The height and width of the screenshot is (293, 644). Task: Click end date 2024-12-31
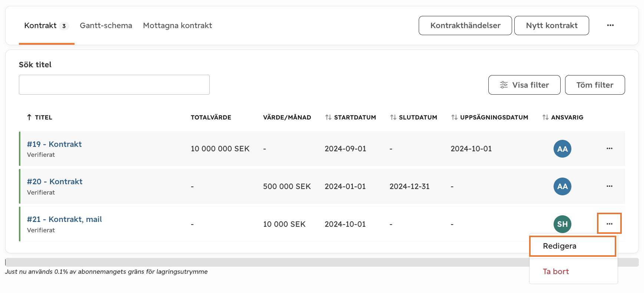(409, 186)
